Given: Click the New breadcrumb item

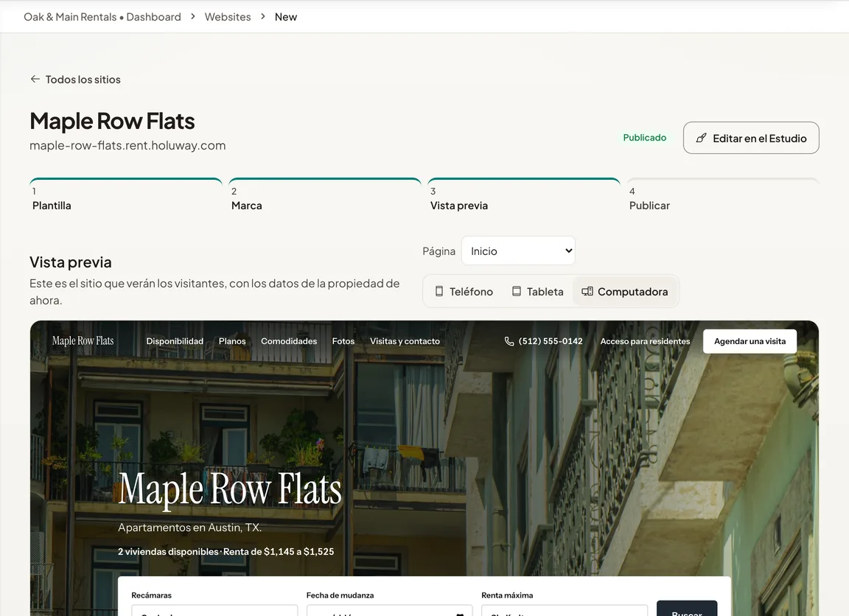Looking at the screenshot, I should [286, 17].
